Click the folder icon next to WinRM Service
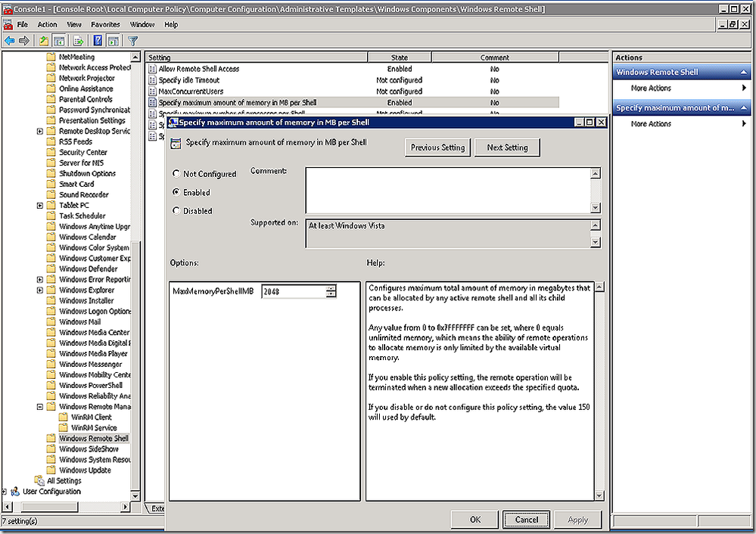756x534 pixels. [63, 427]
